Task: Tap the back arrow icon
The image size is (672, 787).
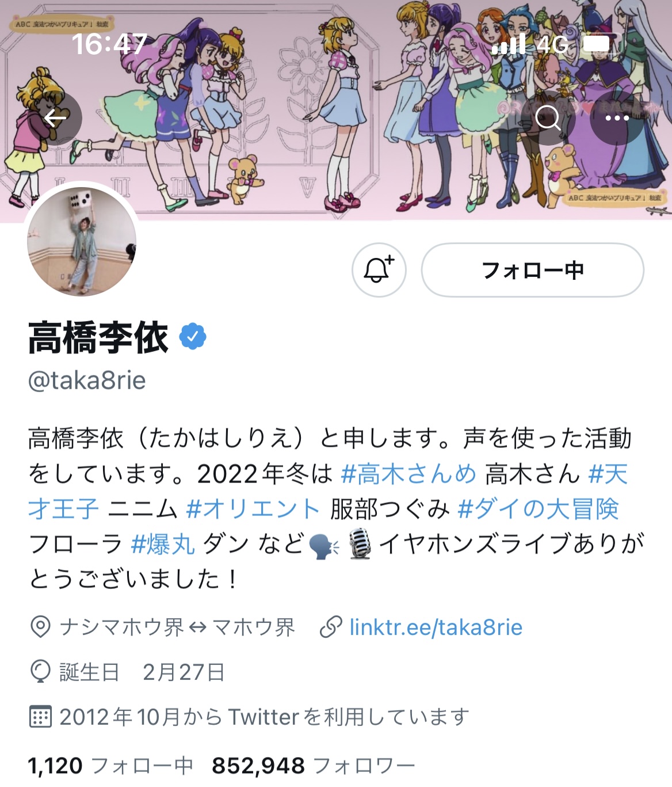Action: coord(55,118)
